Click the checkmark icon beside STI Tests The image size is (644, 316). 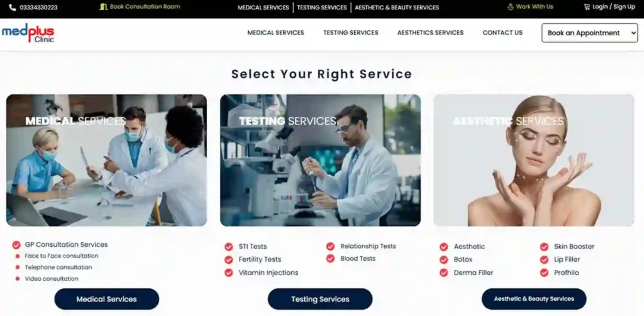[229, 247]
